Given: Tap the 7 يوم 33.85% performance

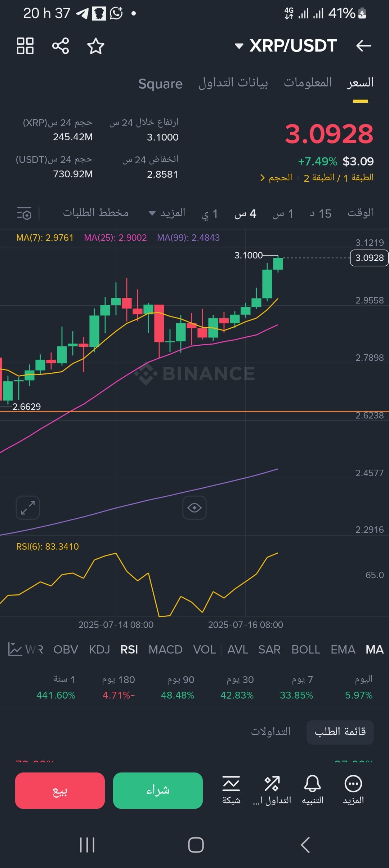Looking at the screenshot, I should pos(297,687).
